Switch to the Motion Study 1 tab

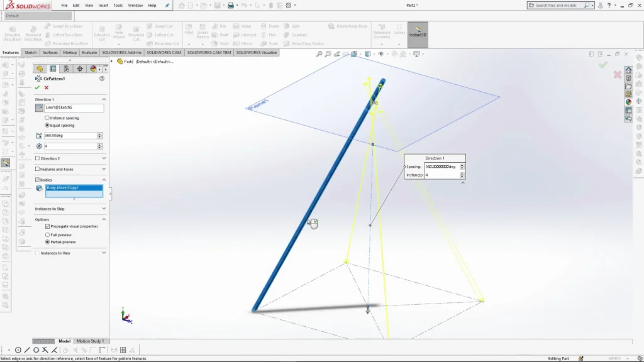(x=89, y=341)
